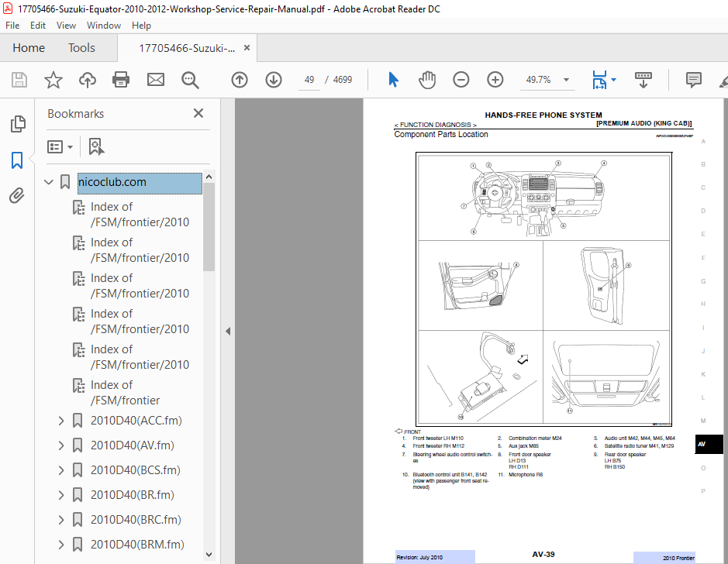Collapse the nicoclub.com bookmark
The width and height of the screenshot is (728, 564).
click(x=48, y=182)
